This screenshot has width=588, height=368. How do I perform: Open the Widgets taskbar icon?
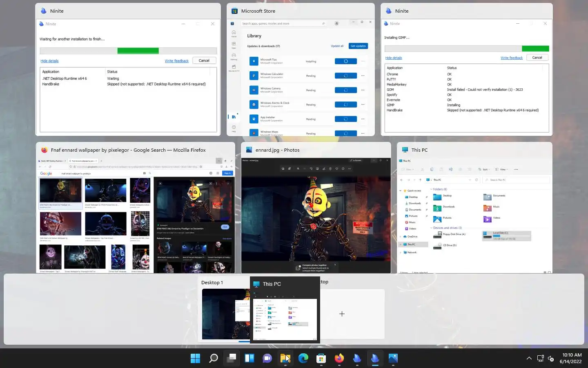[249, 359]
